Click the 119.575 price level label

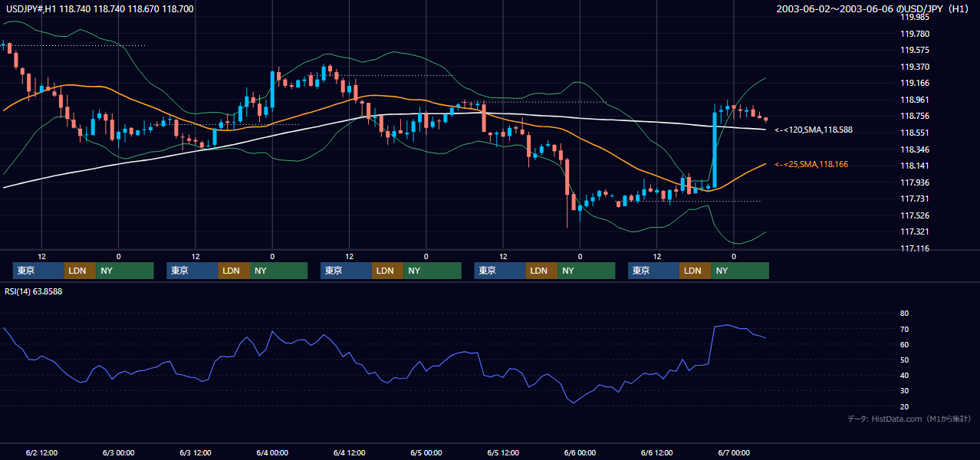915,50
